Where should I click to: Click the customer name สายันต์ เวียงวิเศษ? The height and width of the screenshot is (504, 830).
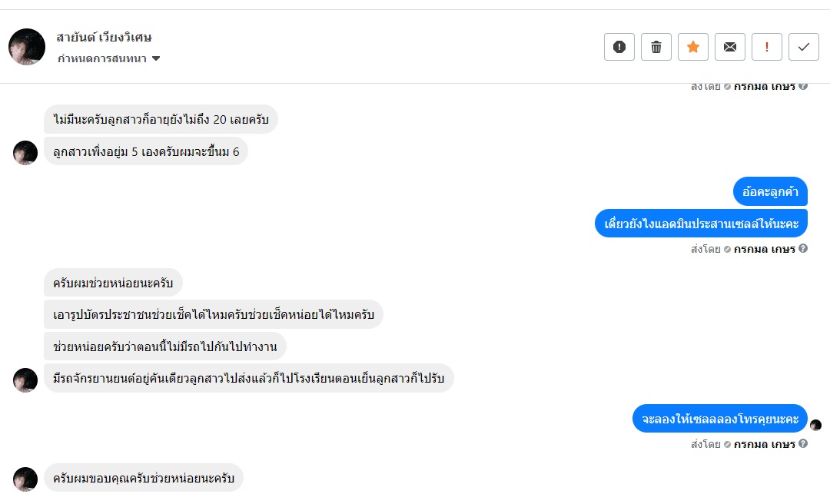(104, 37)
